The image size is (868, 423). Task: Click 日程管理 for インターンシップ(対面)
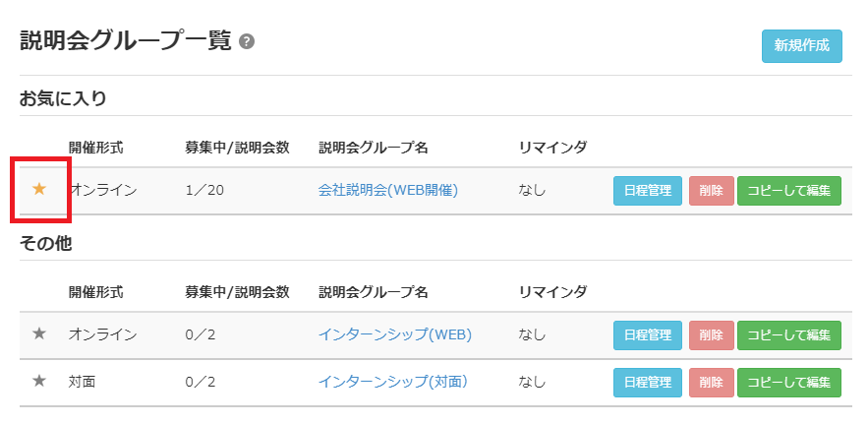click(x=648, y=382)
